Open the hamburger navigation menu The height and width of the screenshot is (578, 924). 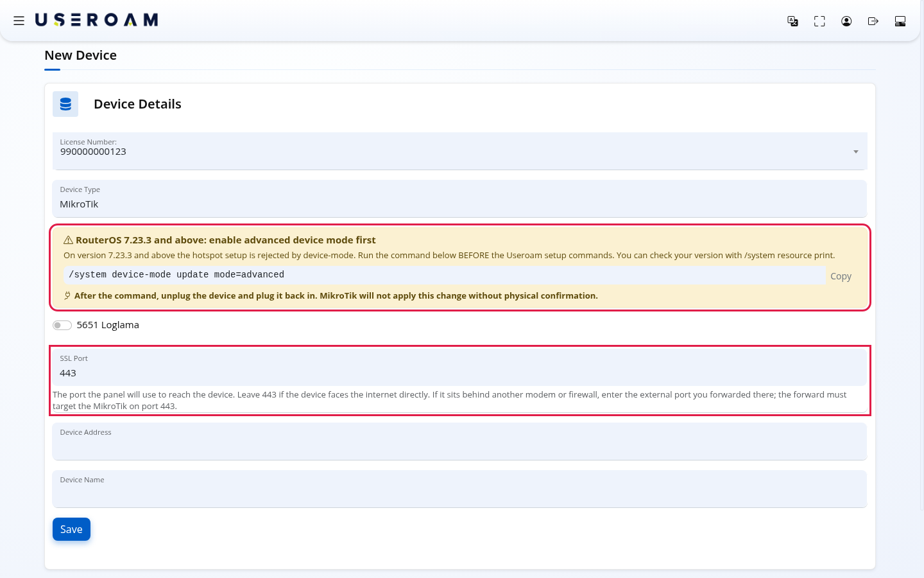pos(19,21)
